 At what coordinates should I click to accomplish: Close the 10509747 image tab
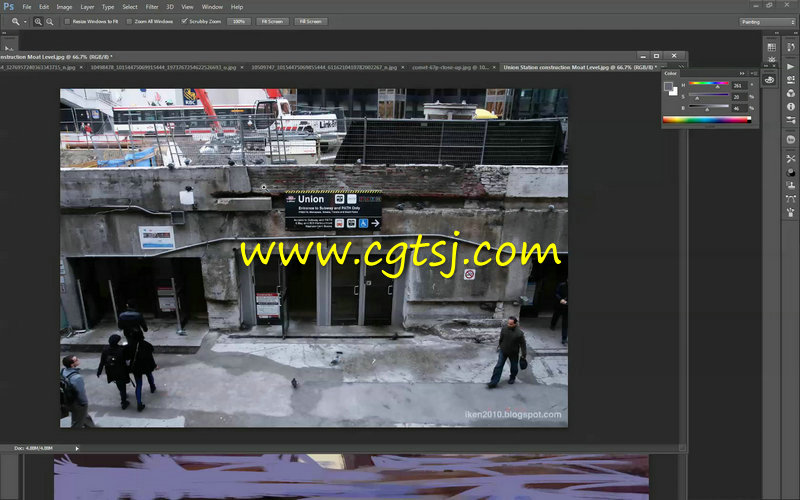click(x=403, y=67)
